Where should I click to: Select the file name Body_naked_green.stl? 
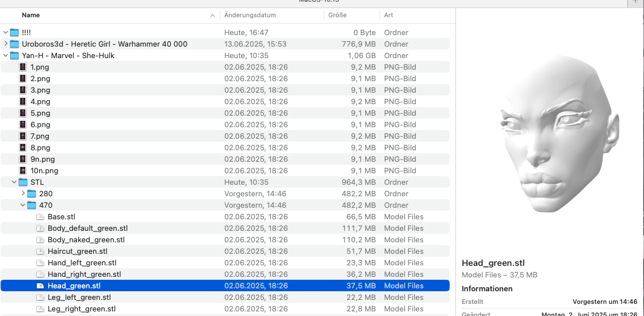(86, 239)
